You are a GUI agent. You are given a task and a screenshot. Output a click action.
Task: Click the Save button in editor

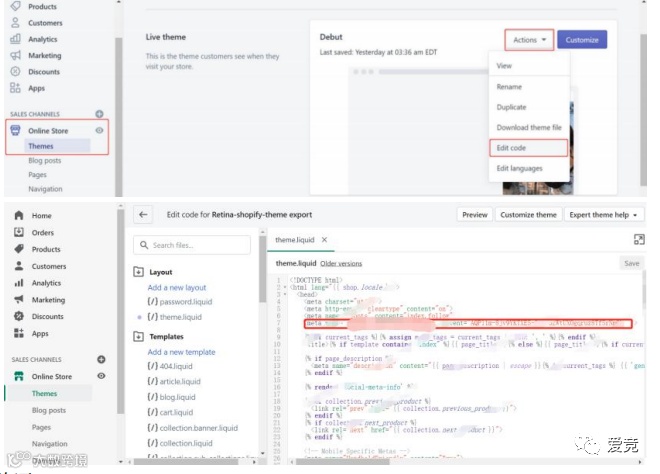point(631,264)
